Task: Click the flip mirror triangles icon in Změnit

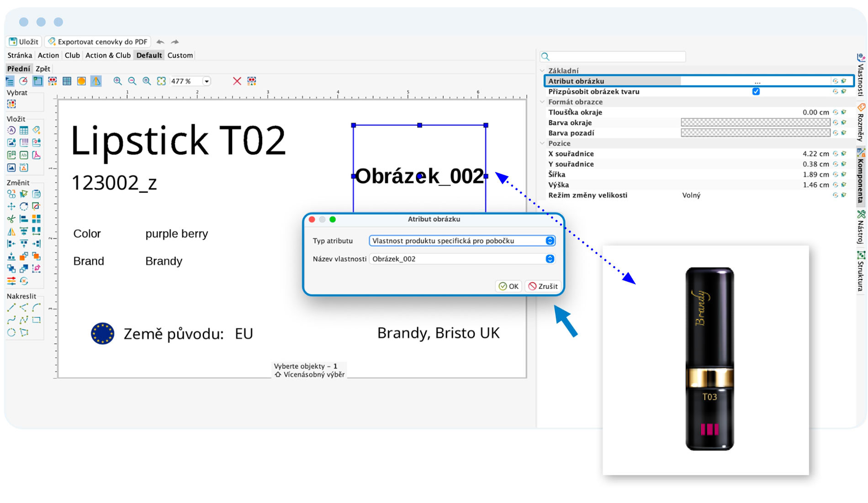Action: point(11,231)
